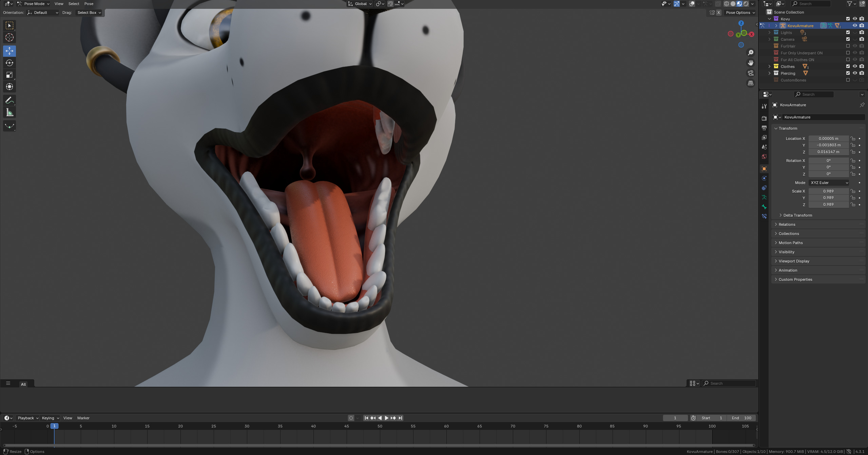Select the Scale tool

(x=9, y=75)
